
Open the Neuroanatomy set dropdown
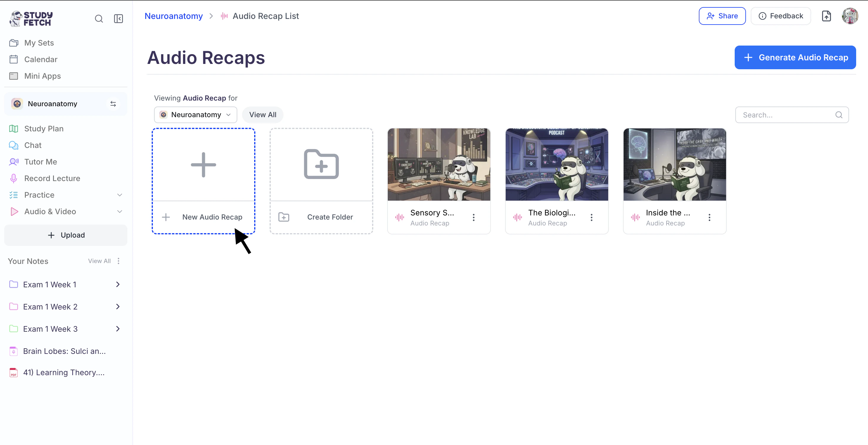pos(196,115)
